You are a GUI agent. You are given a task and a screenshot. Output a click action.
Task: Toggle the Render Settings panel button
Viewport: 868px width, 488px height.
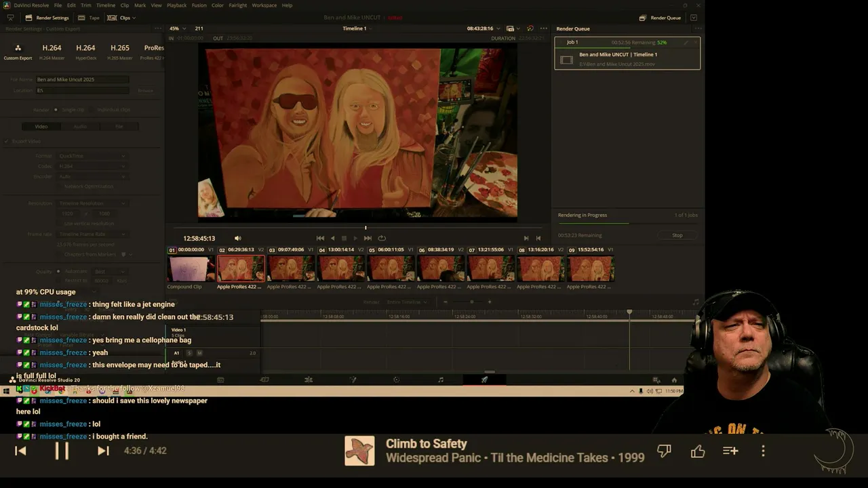[x=47, y=18]
